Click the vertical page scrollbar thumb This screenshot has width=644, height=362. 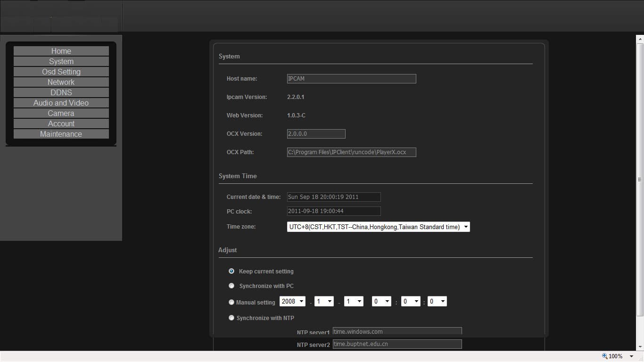coord(640,180)
